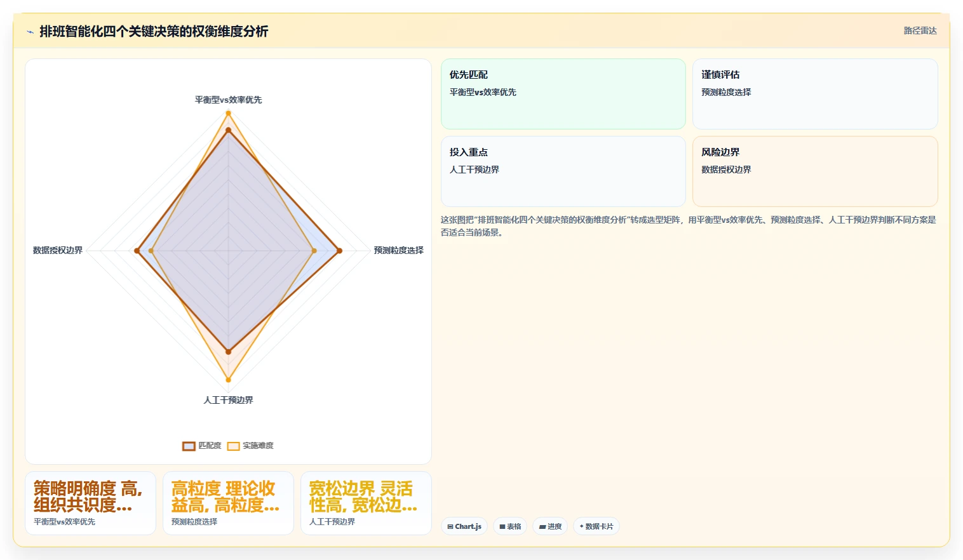The width and height of the screenshot is (963, 560).
Task: Click the 策略明确度 summary card
Action: pos(90,503)
